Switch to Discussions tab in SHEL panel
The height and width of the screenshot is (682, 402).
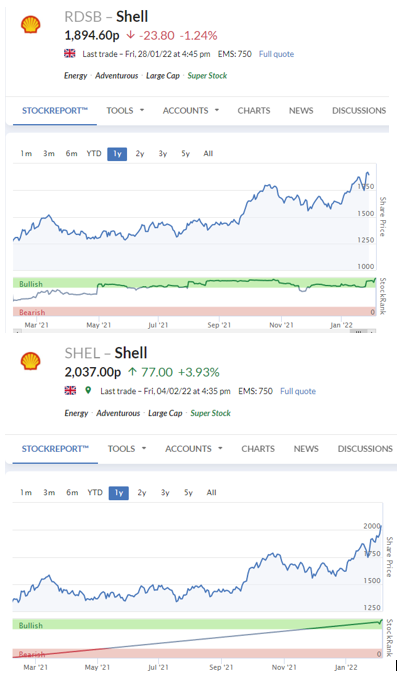[365, 448]
